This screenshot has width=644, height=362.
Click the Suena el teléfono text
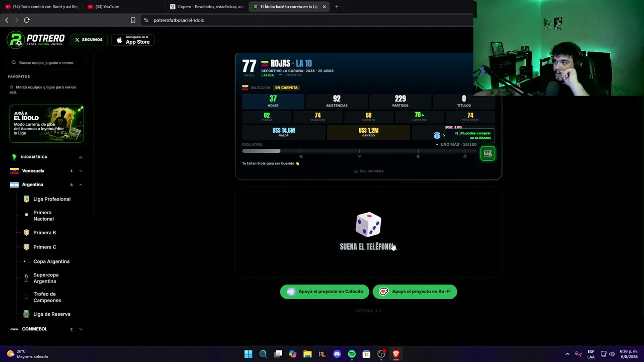coord(368,247)
